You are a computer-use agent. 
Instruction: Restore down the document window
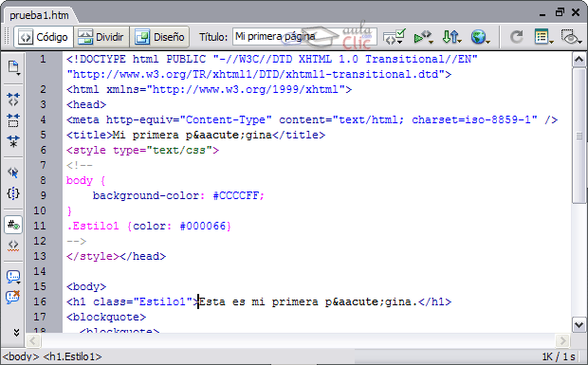coord(560,12)
